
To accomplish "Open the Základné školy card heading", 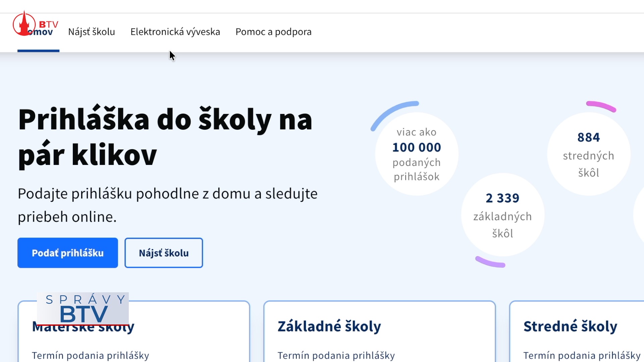I will [329, 326].
